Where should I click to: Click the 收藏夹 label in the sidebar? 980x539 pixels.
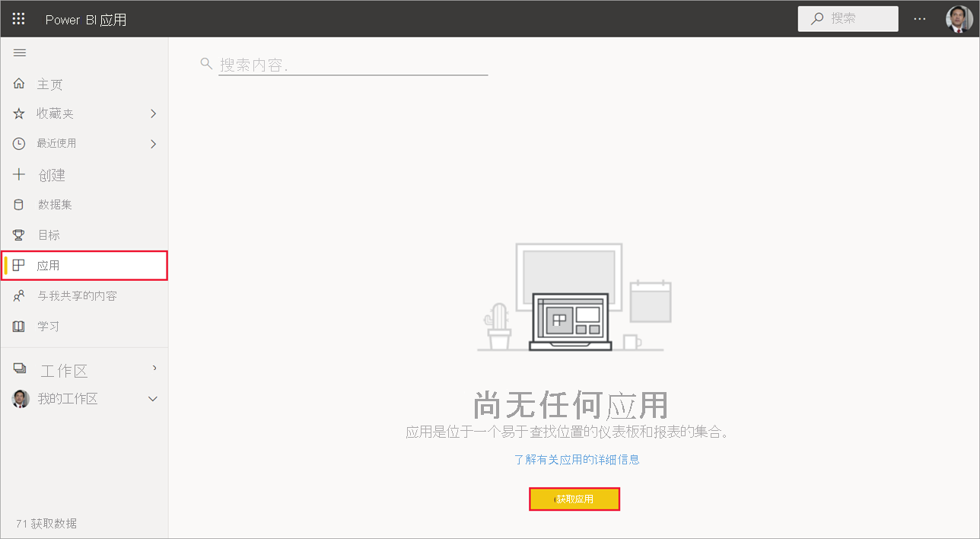pyautogui.click(x=56, y=113)
